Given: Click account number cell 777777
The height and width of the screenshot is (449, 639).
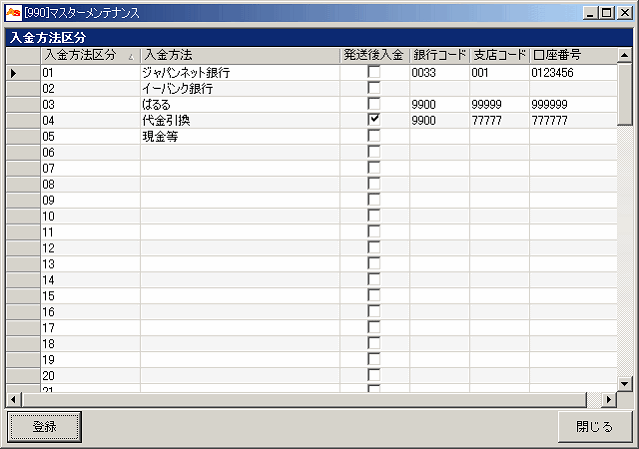Looking at the screenshot, I should tap(573, 121).
